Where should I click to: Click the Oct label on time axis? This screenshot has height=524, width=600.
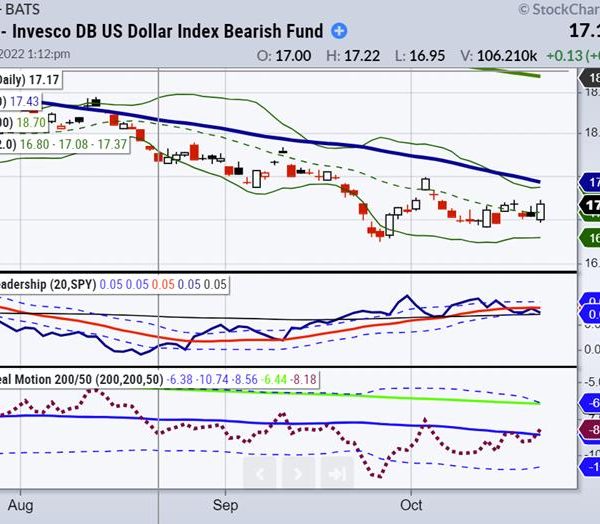411,505
